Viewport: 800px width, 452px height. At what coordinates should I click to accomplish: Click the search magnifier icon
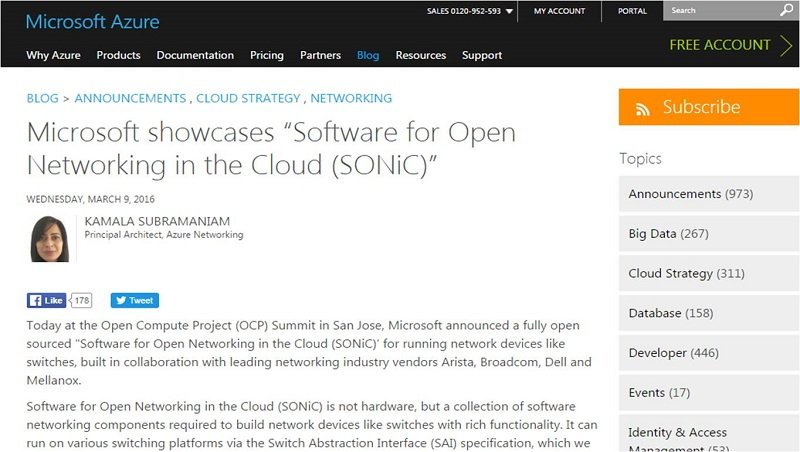coord(786,10)
